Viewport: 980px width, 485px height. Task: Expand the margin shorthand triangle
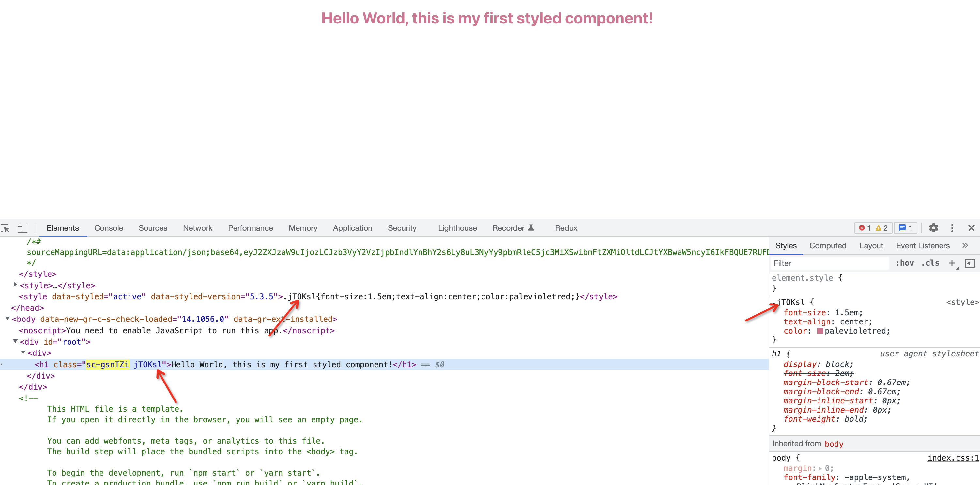(x=820, y=468)
